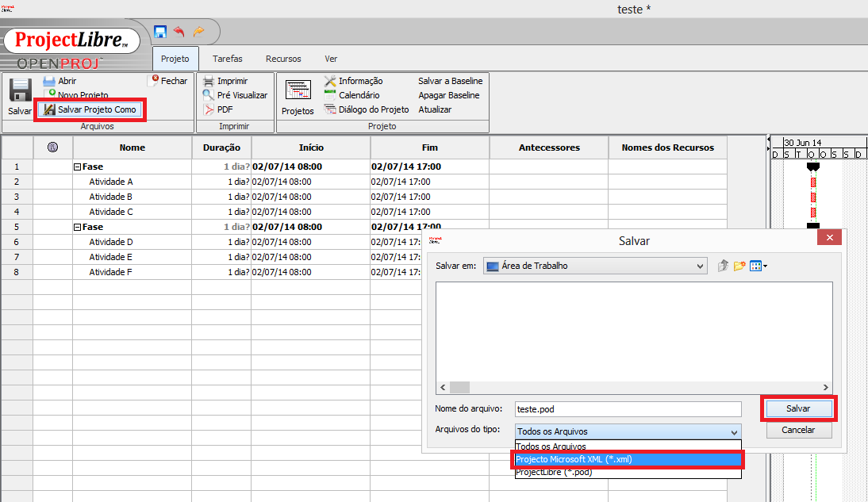This screenshot has height=502, width=868.
Task: Select Projecto Microsoft XML (*.xml) option
Action: [x=628, y=459]
